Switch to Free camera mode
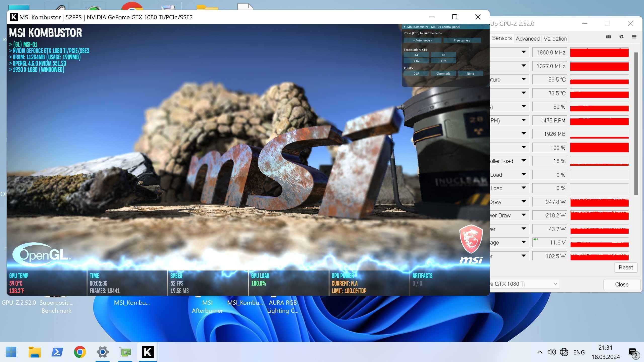Viewport: 644px width, 362px height. (462, 40)
